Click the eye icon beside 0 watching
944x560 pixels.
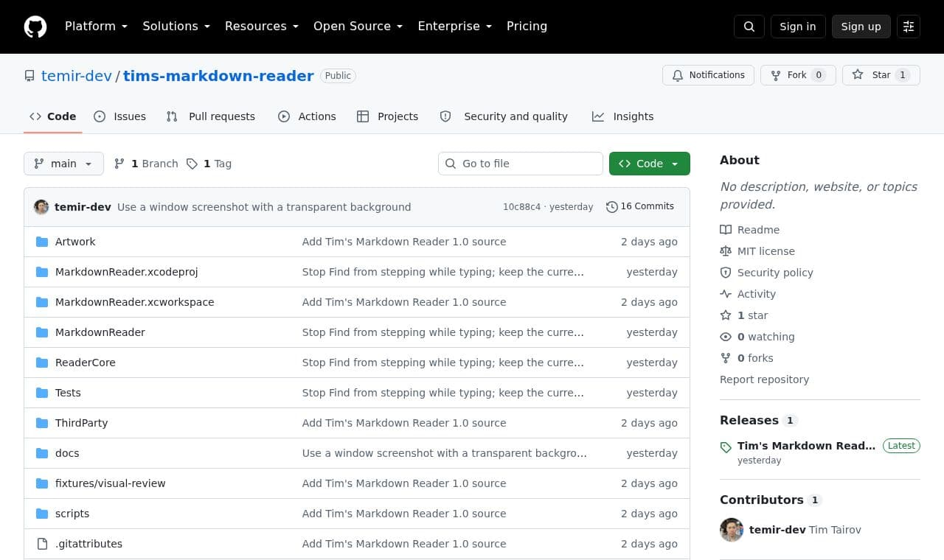[x=726, y=337]
